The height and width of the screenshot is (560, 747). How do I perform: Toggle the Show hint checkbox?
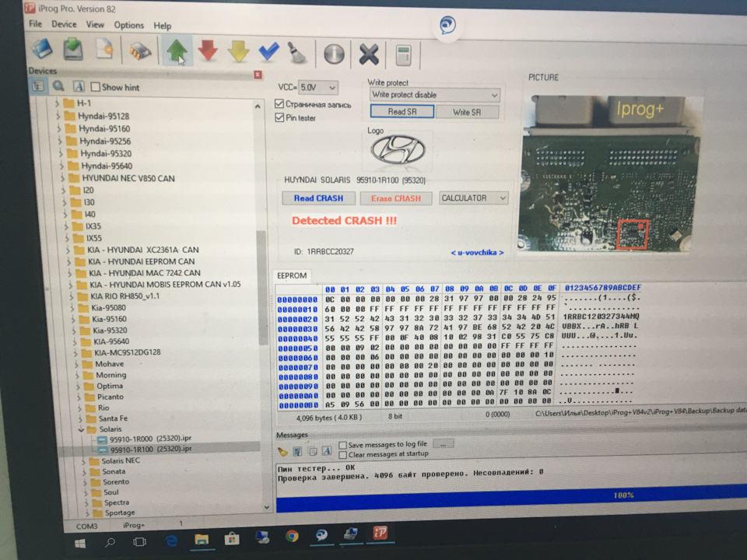pos(95,87)
